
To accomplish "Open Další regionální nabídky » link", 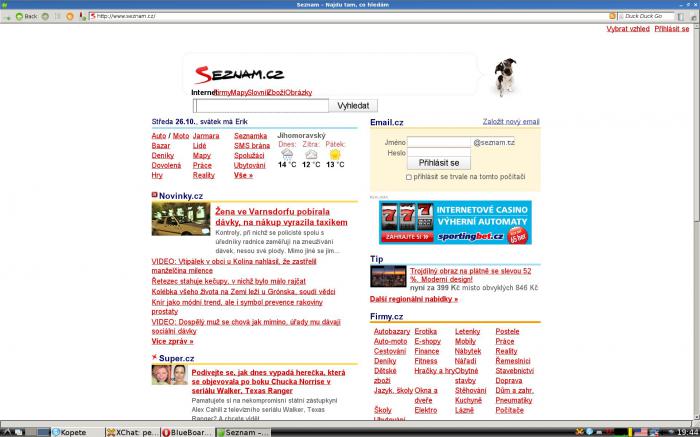I will (414, 299).
